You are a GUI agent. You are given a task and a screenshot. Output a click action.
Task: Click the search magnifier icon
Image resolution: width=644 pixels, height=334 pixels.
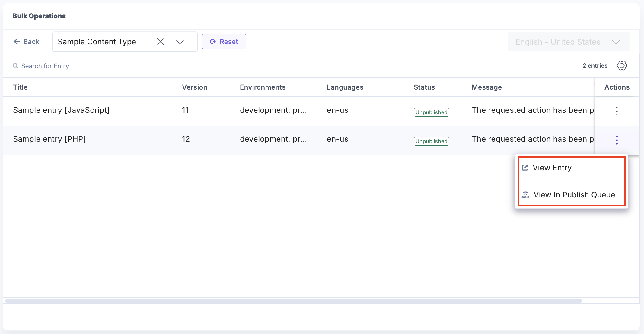click(15, 66)
